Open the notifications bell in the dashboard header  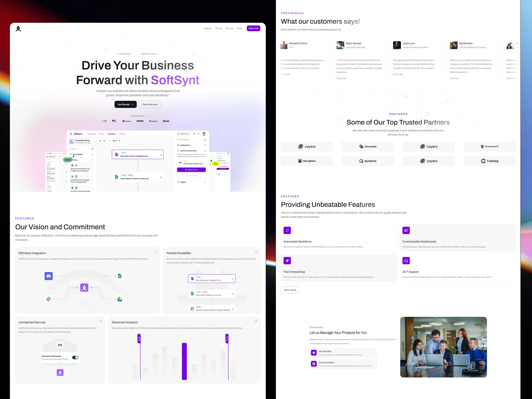coord(198,134)
